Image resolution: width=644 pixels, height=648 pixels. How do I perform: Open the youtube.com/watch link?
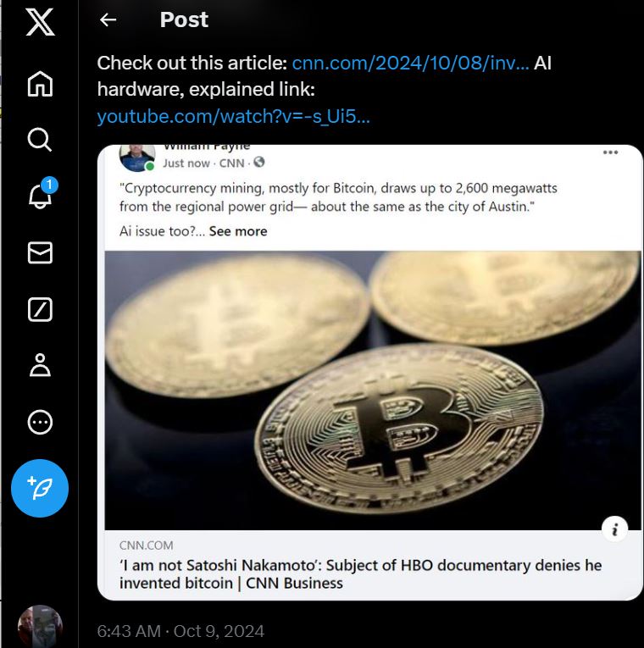[x=234, y=117]
